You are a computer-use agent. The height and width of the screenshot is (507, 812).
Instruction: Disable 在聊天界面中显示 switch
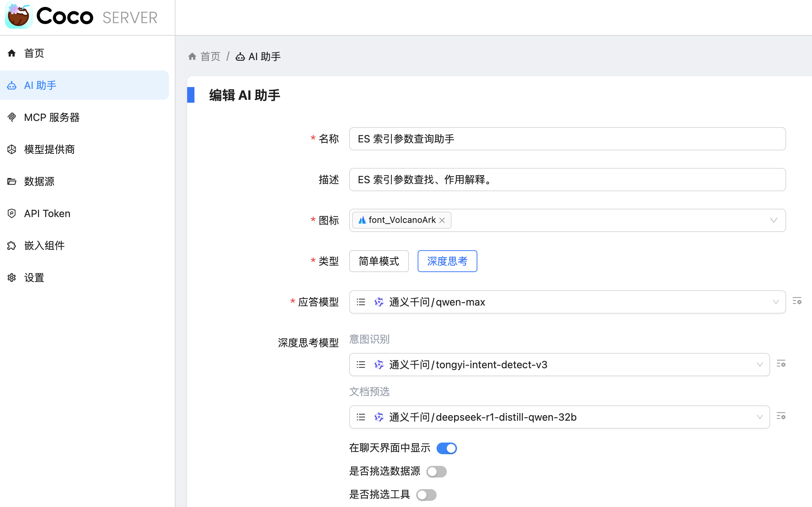click(x=446, y=448)
